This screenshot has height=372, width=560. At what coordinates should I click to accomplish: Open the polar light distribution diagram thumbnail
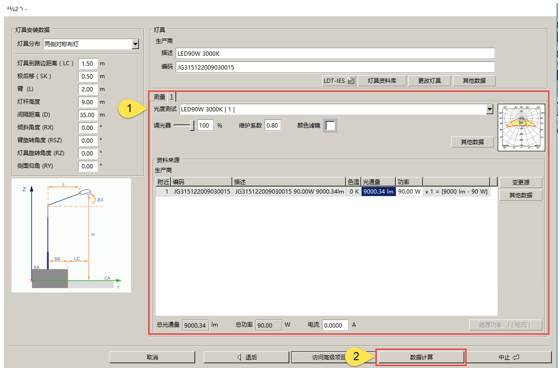(521, 127)
